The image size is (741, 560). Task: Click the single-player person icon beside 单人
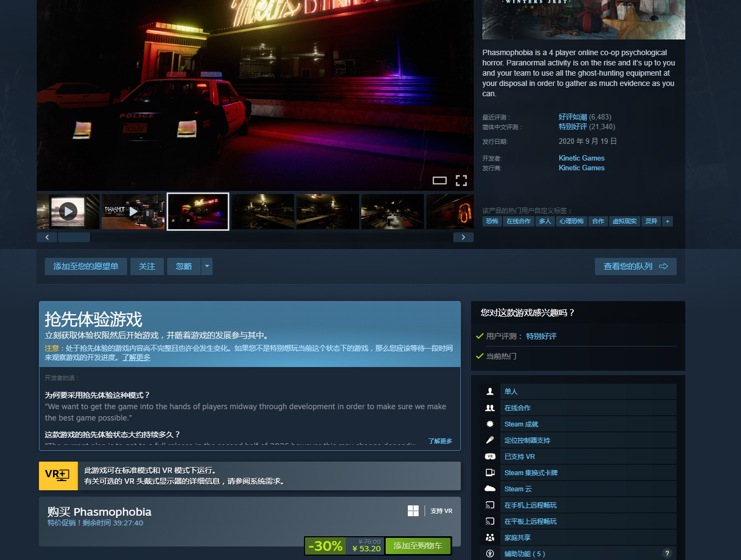coord(490,391)
